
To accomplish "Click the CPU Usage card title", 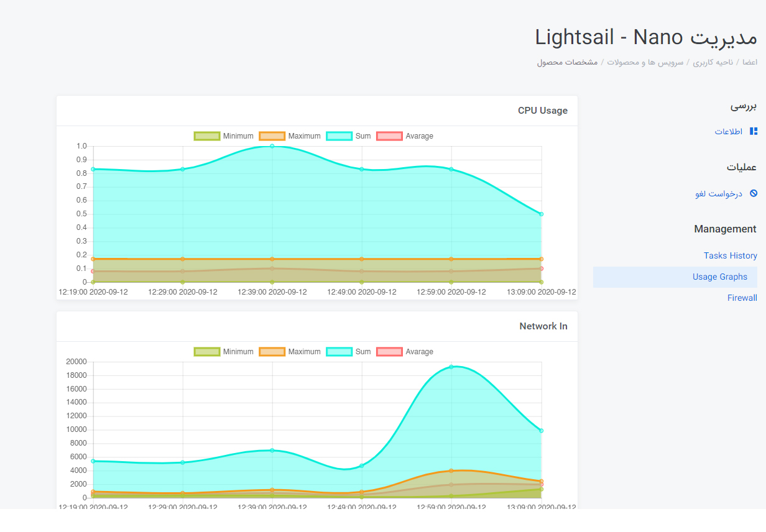I will pyautogui.click(x=543, y=111).
